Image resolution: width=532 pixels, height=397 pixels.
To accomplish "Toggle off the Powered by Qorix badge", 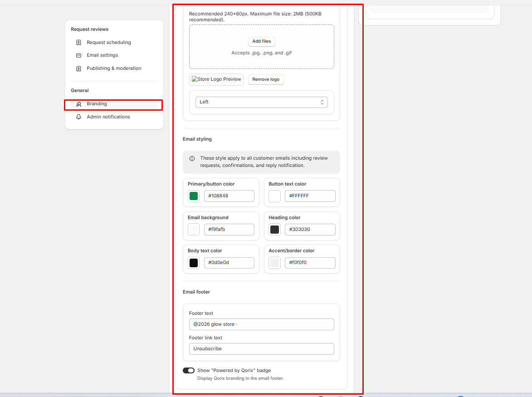I will (189, 371).
